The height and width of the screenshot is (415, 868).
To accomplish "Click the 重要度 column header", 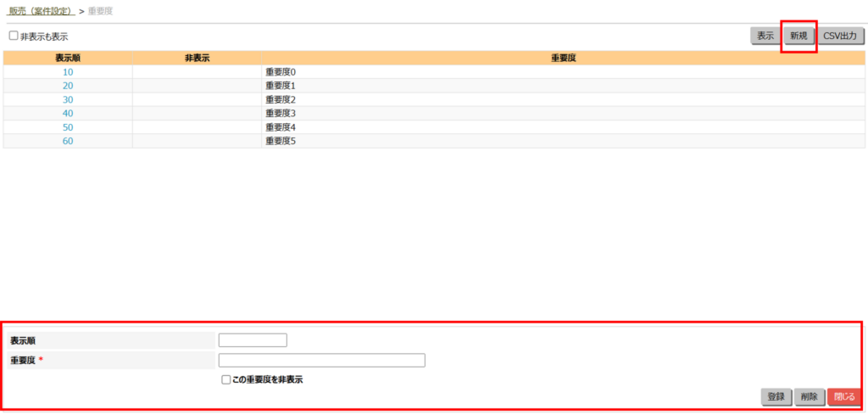I will (x=563, y=58).
